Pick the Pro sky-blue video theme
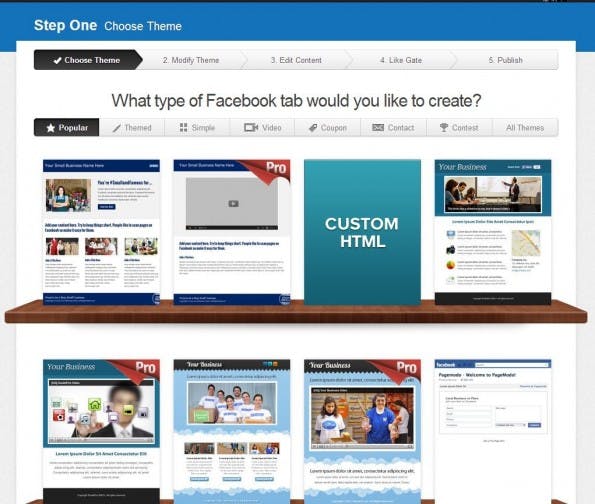 362,432
